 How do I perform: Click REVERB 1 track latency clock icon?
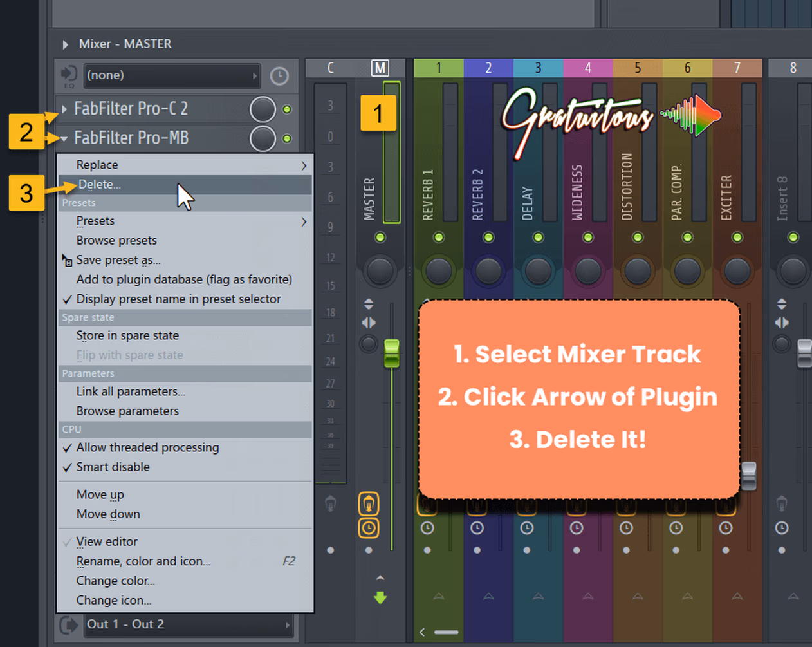point(427,529)
